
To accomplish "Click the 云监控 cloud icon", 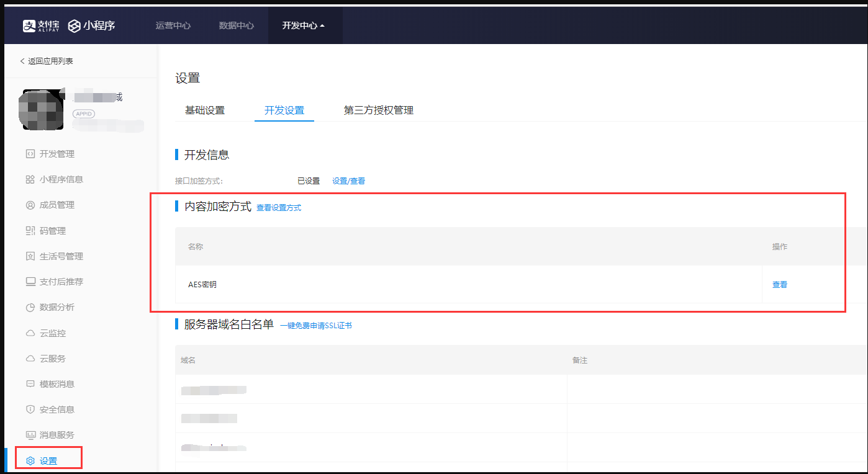I will click(30, 333).
